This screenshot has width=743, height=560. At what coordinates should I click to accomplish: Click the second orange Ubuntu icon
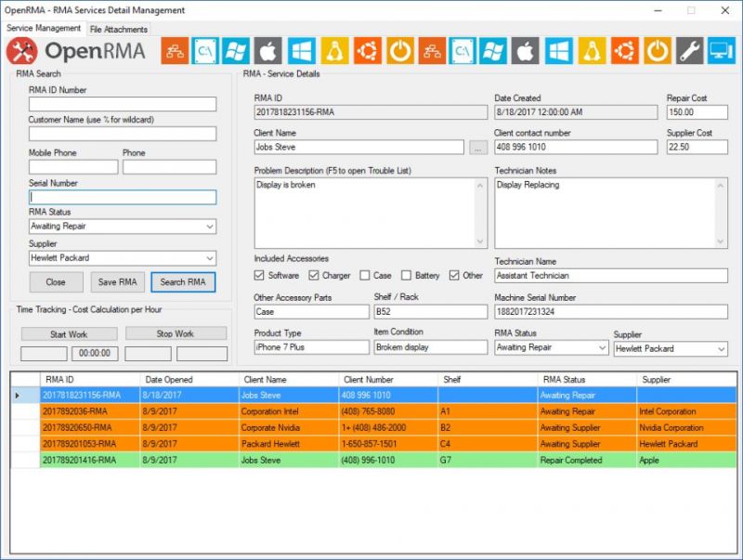pyautogui.click(x=624, y=51)
